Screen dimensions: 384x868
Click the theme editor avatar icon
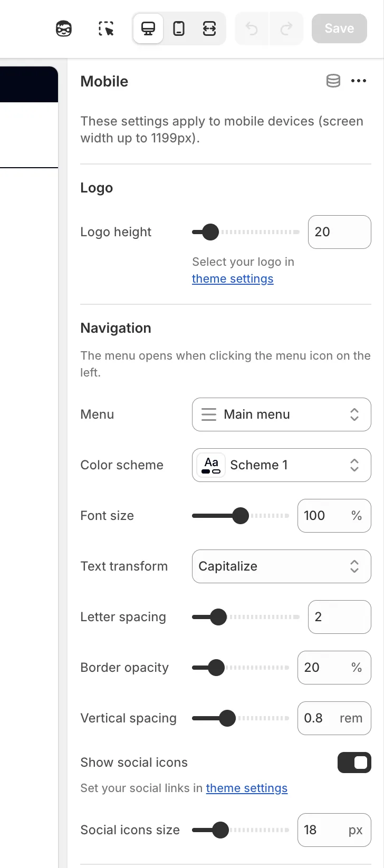click(x=63, y=28)
